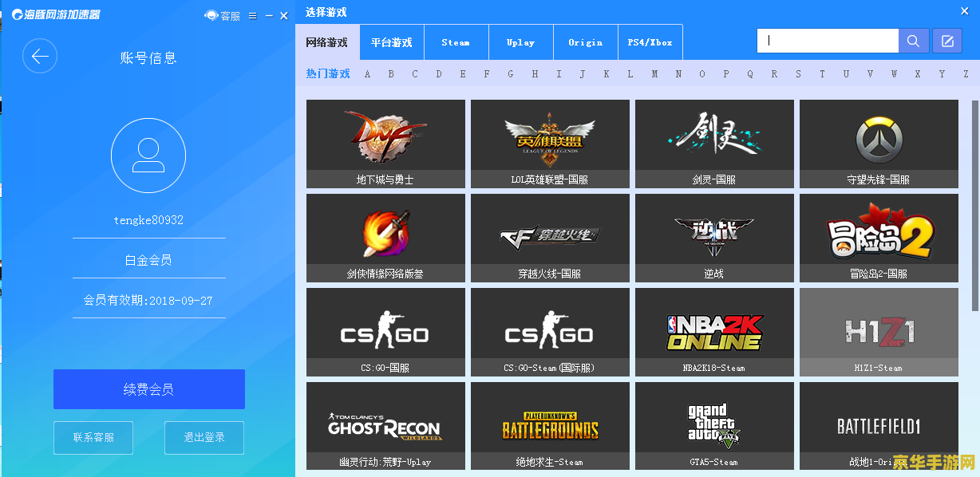Filter games by letter T
Image resolution: width=980 pixels, height=477 pixels.
[822, 74]
